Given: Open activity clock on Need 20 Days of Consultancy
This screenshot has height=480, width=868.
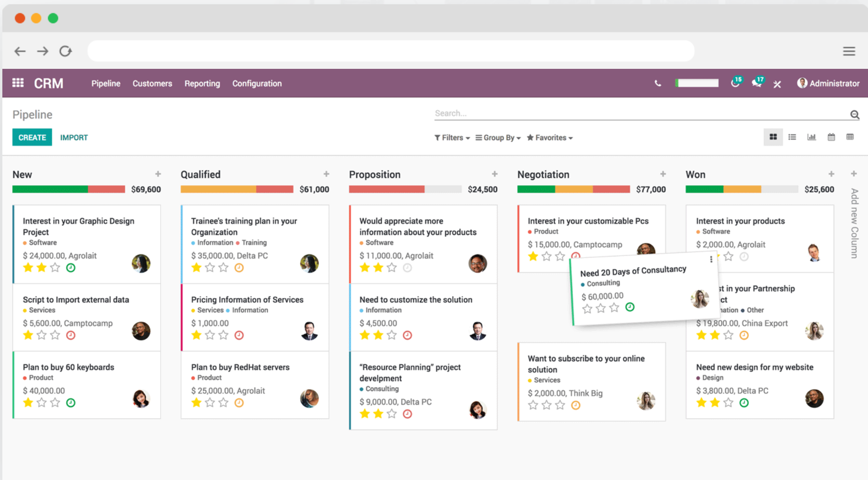Looking at the screenshot, I should click(630, 307).
